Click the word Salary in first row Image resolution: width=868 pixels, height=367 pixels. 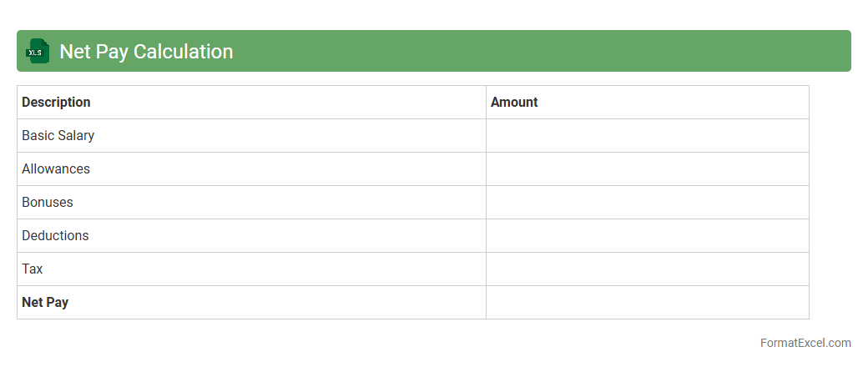coord(76,136)
